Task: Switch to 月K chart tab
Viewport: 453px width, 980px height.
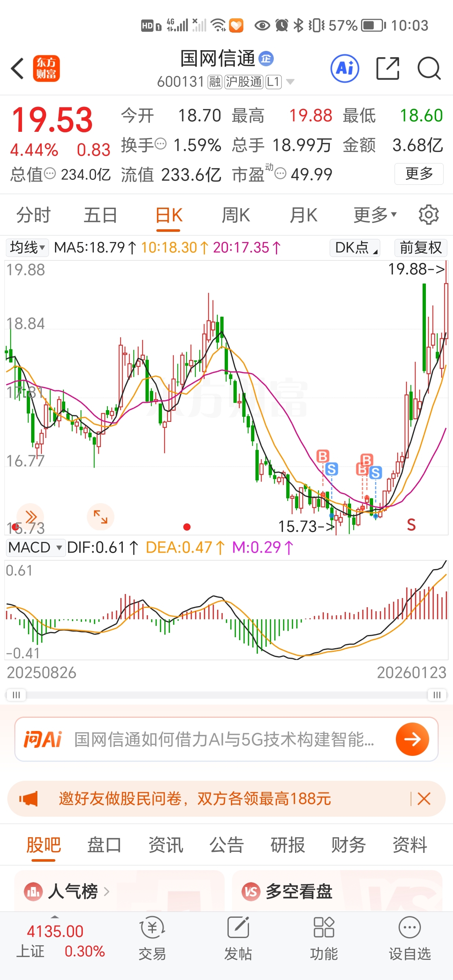Action: point(303,215)
